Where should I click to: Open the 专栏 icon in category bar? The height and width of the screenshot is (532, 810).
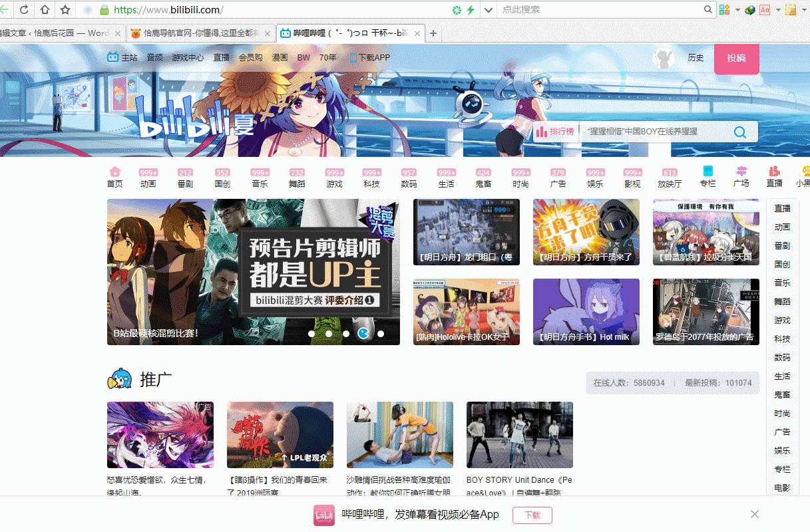(x=708, y=177)
